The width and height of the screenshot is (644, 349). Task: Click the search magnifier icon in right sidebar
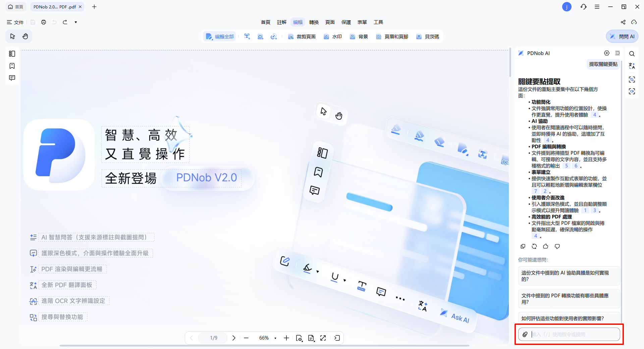[x=632, y=54]
